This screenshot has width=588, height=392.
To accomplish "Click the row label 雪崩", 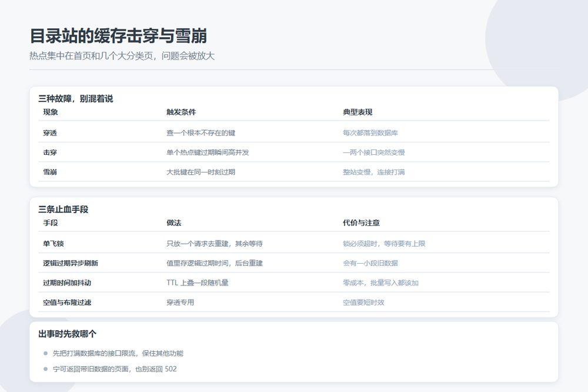I will click(x=50, y=172).
